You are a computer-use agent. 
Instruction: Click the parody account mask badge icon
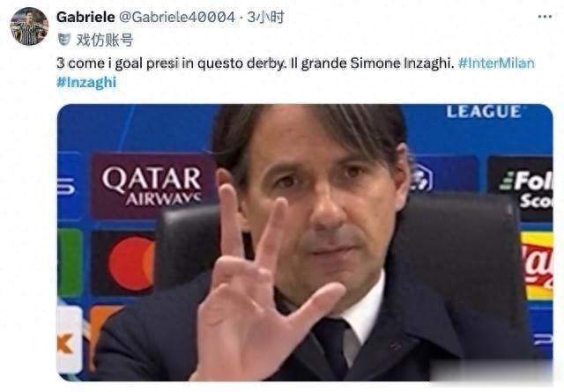pyautogui.click(x=64, y=39)
